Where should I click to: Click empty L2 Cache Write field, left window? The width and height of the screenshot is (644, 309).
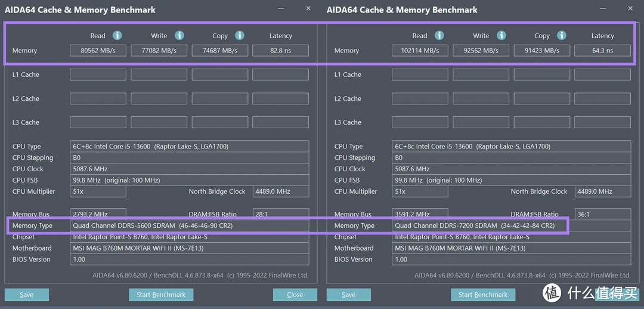tap(159, 98)
